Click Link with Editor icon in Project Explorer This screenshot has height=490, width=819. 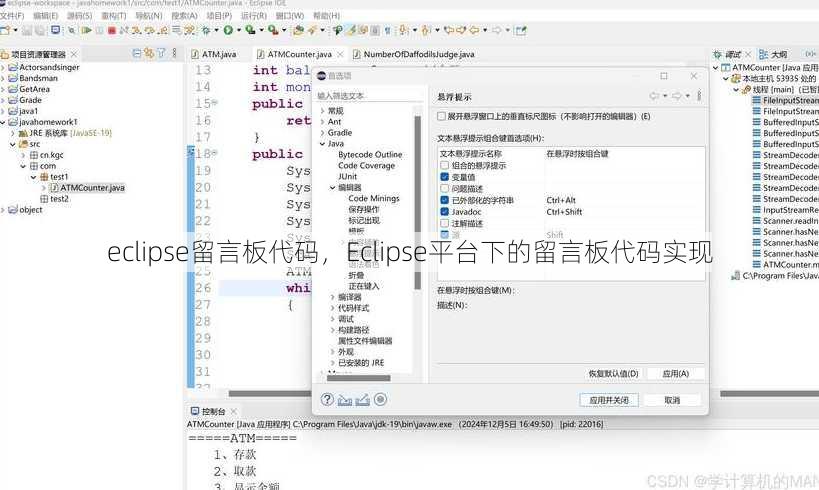point(149,53)
